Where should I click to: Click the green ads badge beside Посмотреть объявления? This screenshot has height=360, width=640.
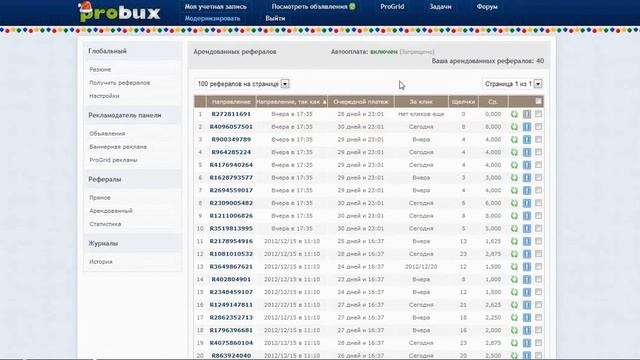(x=352, y=6)
